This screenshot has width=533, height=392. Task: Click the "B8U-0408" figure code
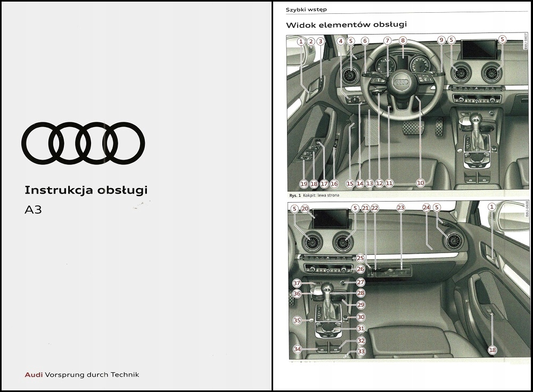tap(527, 208)
